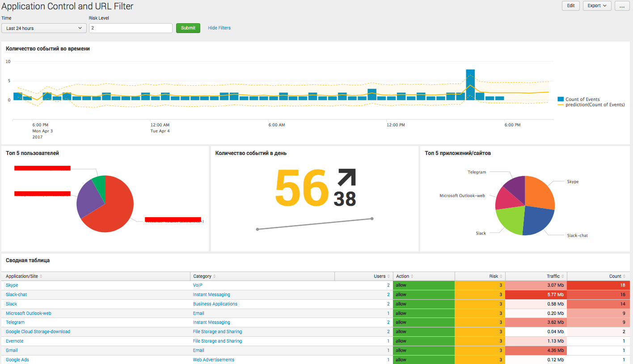Open the Skype application row link
The image size is (633, 364).
tap(12, 285)
